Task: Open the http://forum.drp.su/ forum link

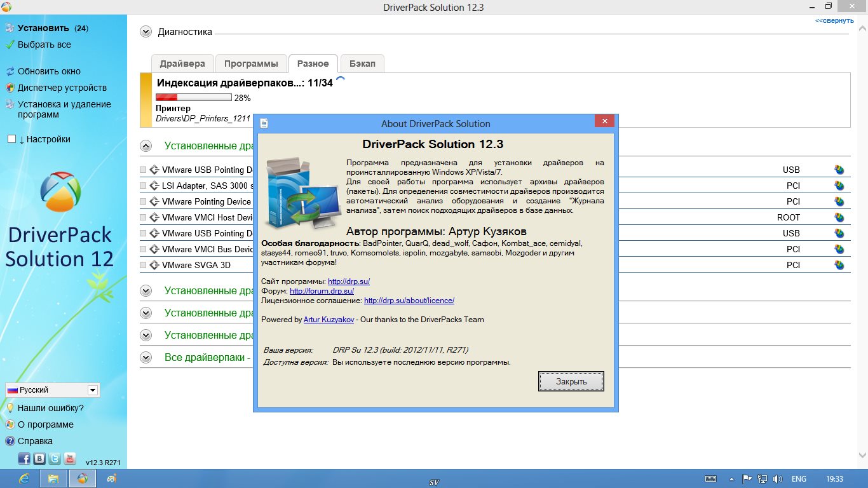Action: click(322, 291)
